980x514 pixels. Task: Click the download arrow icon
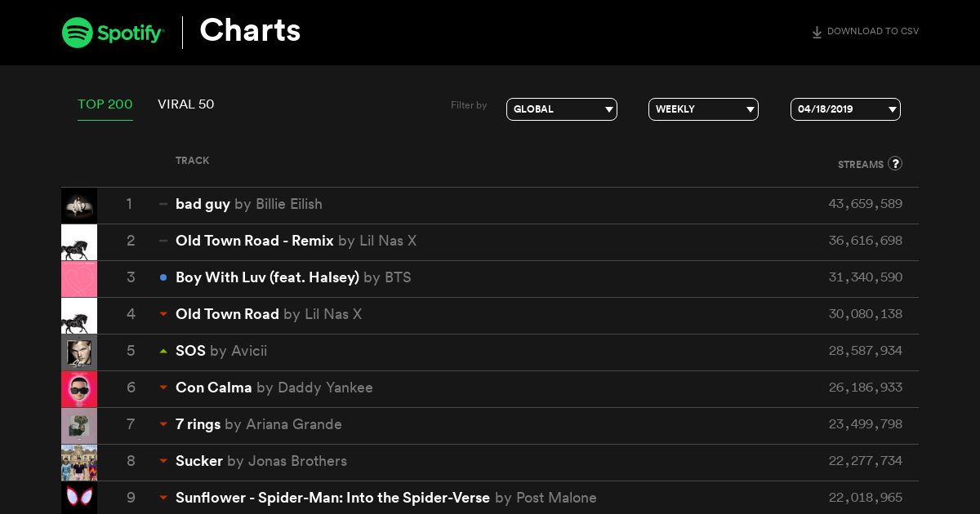817,33
